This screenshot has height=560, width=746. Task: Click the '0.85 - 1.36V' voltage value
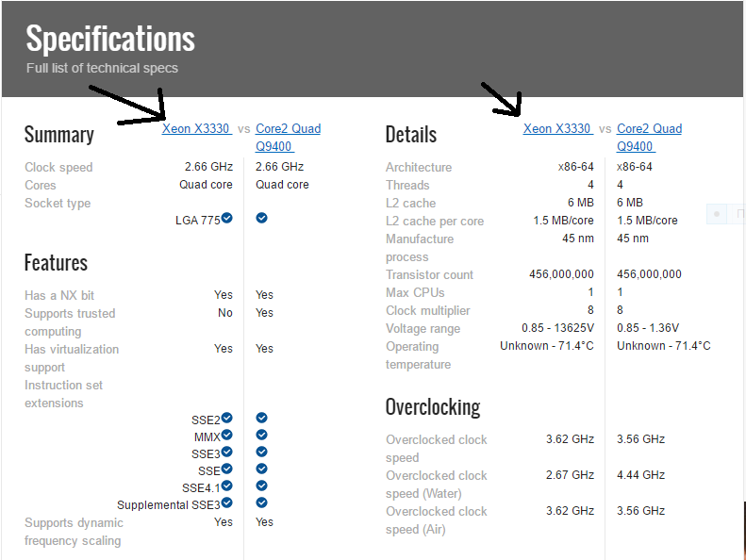point(648,328)
